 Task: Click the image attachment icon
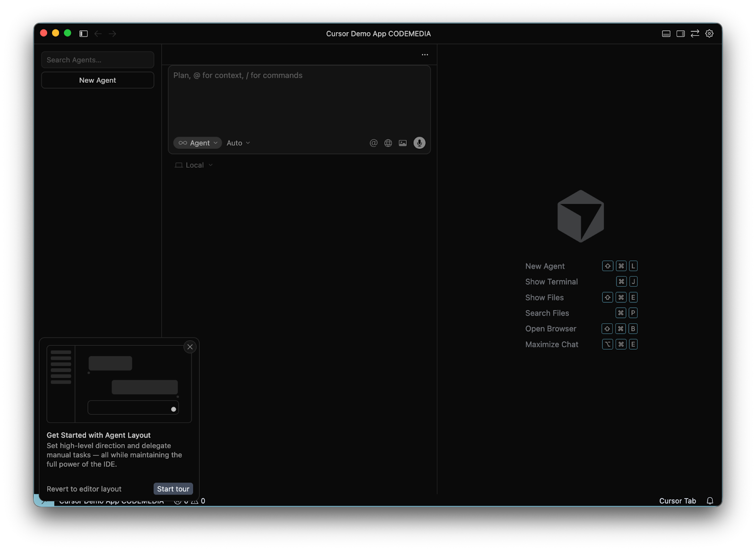(403, 143)
